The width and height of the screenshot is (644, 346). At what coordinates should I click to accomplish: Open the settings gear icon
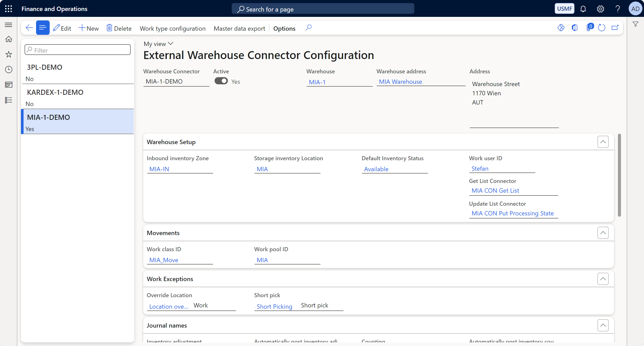600,9
